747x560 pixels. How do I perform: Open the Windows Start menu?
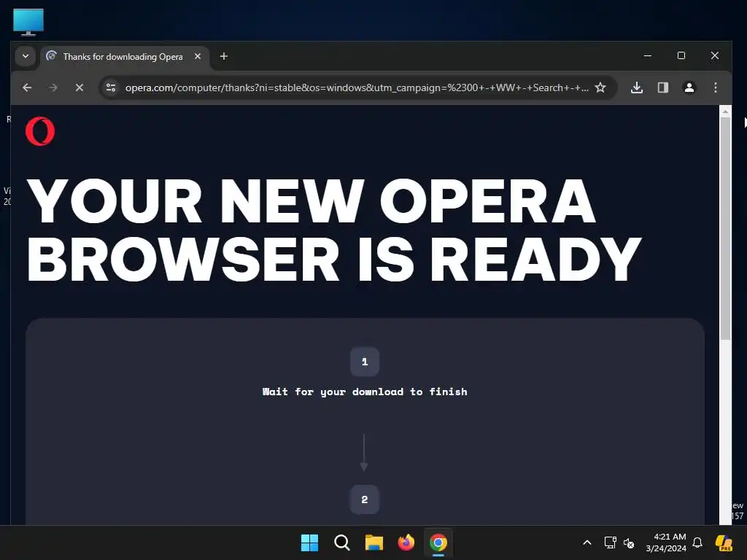(309, 542)
